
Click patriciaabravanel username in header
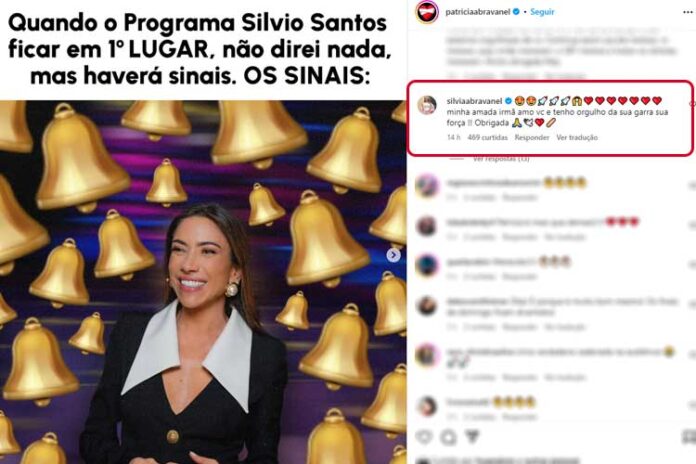478,12
